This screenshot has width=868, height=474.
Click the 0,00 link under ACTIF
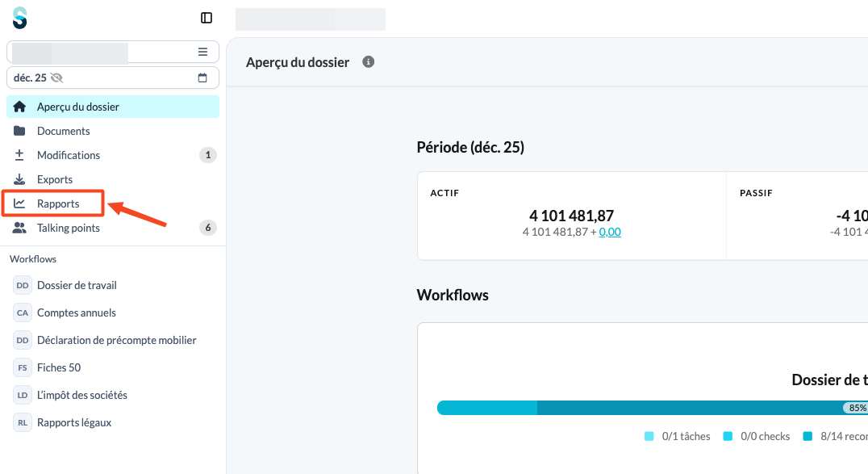610,232
